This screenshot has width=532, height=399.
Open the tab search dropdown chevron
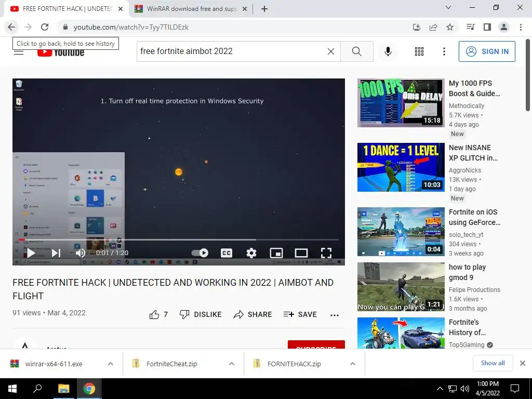coord(448,7)
